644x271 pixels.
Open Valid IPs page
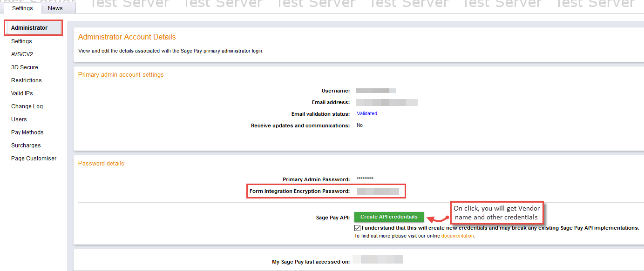[22, 93]
